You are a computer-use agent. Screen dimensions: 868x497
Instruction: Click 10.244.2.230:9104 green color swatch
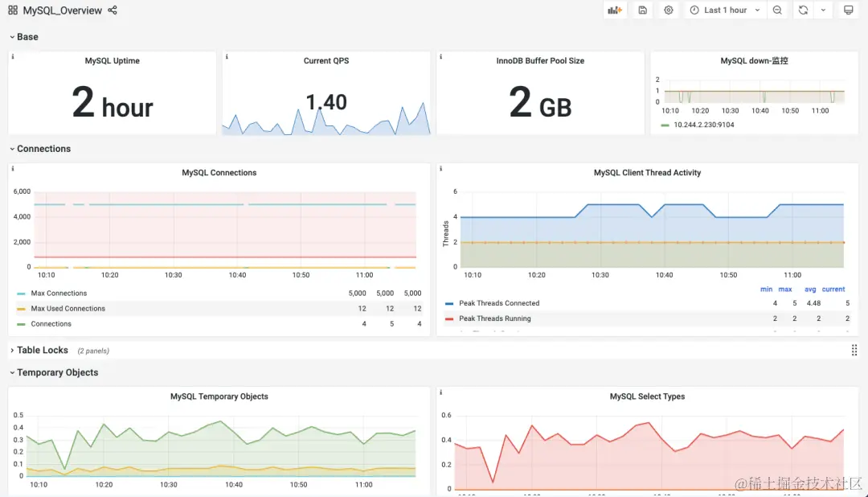[665, 125]
